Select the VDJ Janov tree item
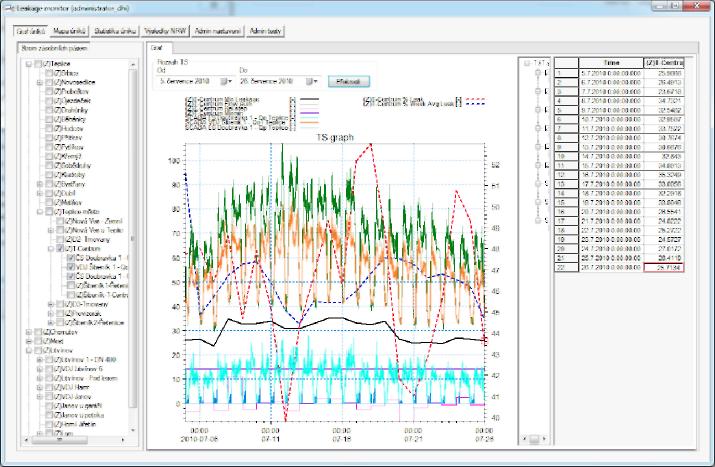Image resolution: width=715 pixels, height=467 pixels. coord(73,397)
